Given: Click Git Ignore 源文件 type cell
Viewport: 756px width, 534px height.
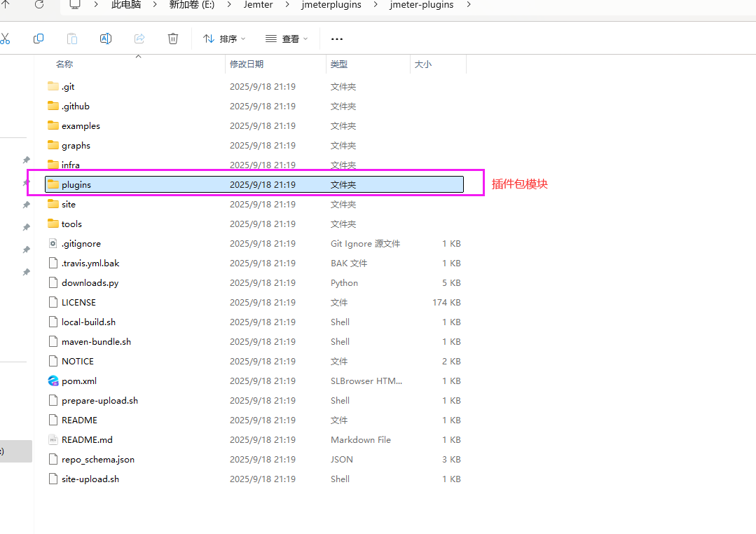Looking at the screenshot, I should (365, 244).
